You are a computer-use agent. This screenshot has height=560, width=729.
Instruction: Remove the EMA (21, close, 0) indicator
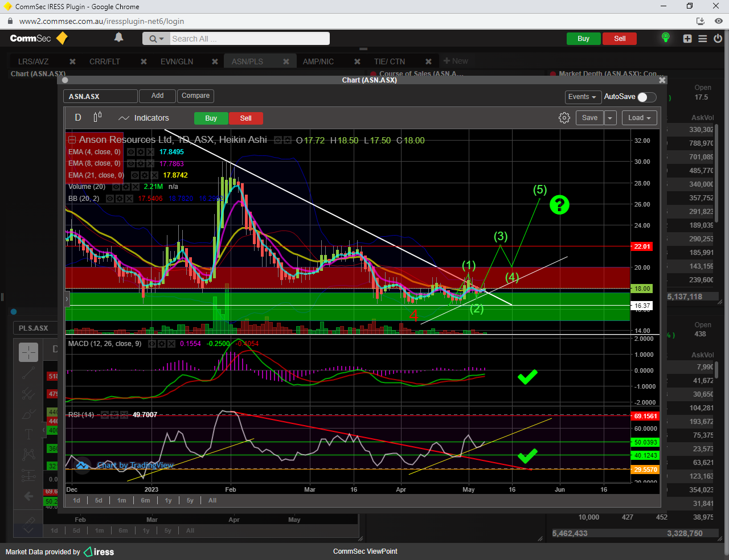tap(154, 175)
